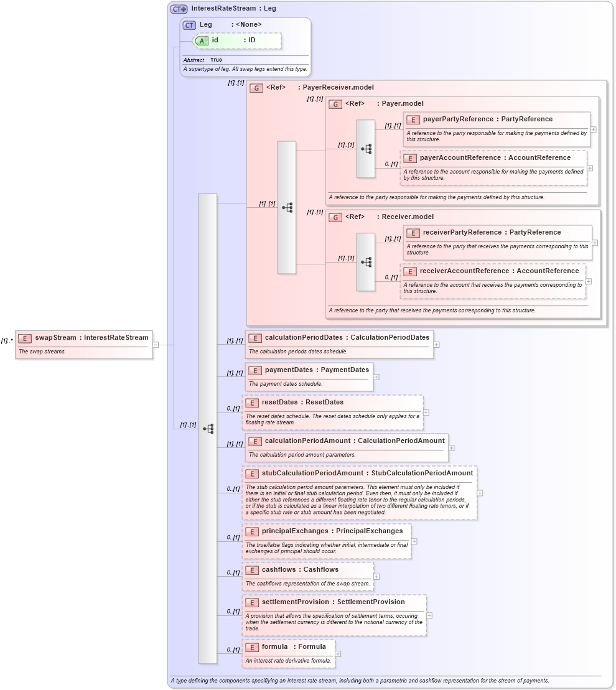The width and height of the screenshot is (616, 690).
Task: Click the main sequence compositor icon
Action: (x=208, y=428)
